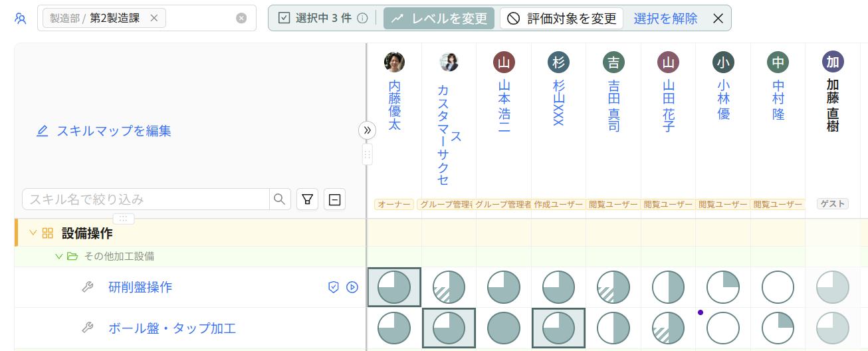
Task: Open 内藤優太's profile photo
Action: point(394,62)
